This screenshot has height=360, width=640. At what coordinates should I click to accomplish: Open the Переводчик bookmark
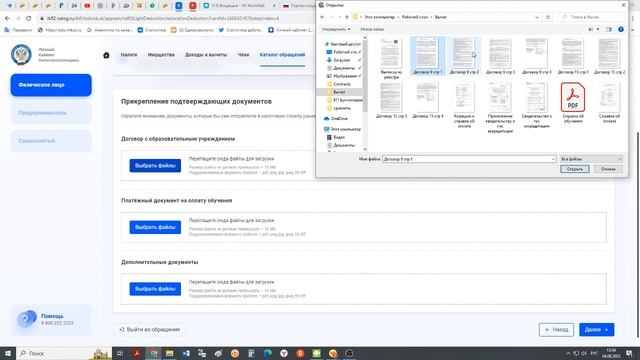tap(18, 30)
